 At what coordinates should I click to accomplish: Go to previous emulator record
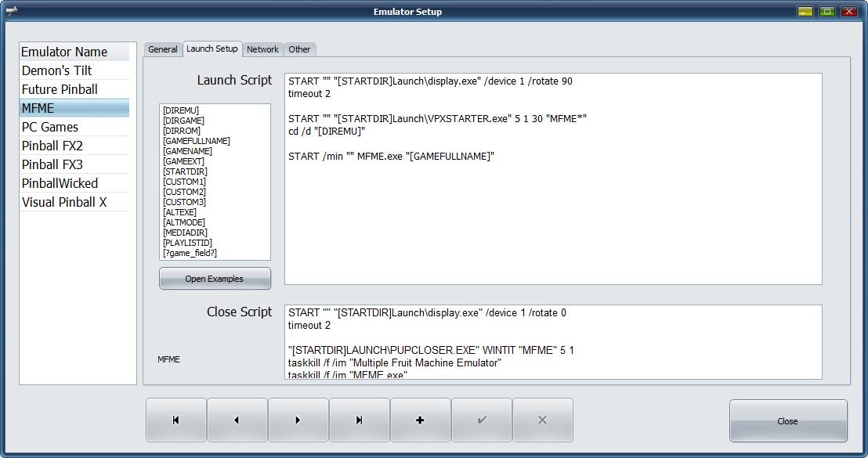point(237,420)
